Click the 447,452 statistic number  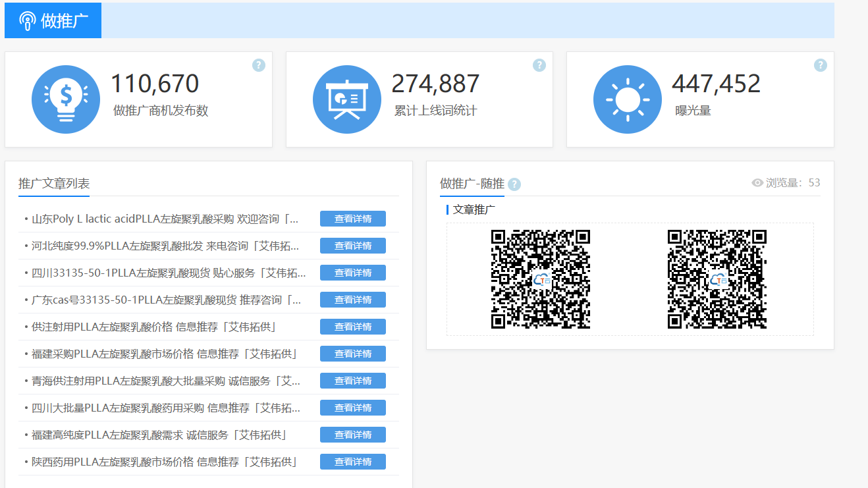point(716,84)
